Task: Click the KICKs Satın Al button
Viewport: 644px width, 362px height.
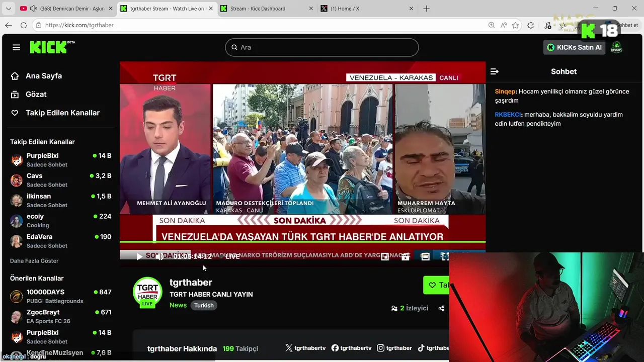Action: coord(574,47)
